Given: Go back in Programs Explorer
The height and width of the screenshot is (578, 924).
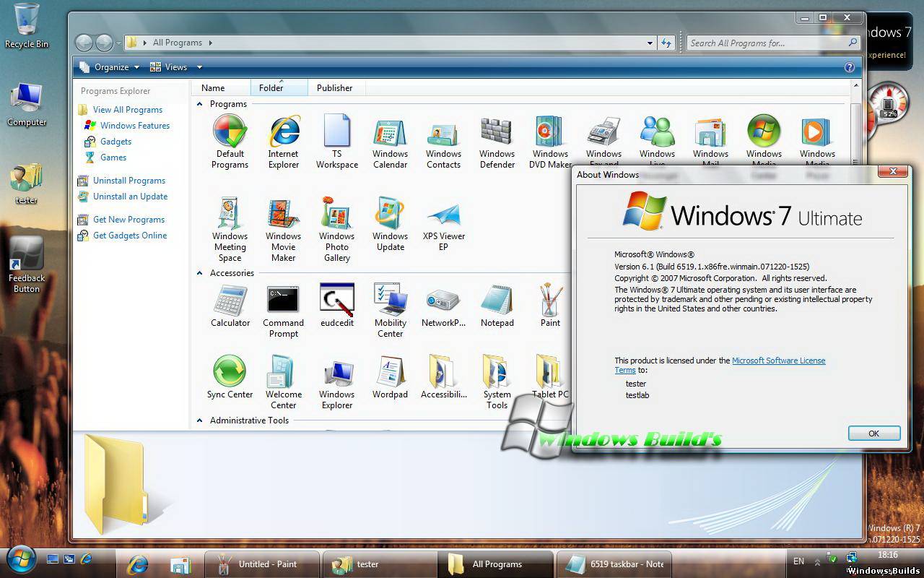Looking at the screenshot, I should tap(84, 43).
